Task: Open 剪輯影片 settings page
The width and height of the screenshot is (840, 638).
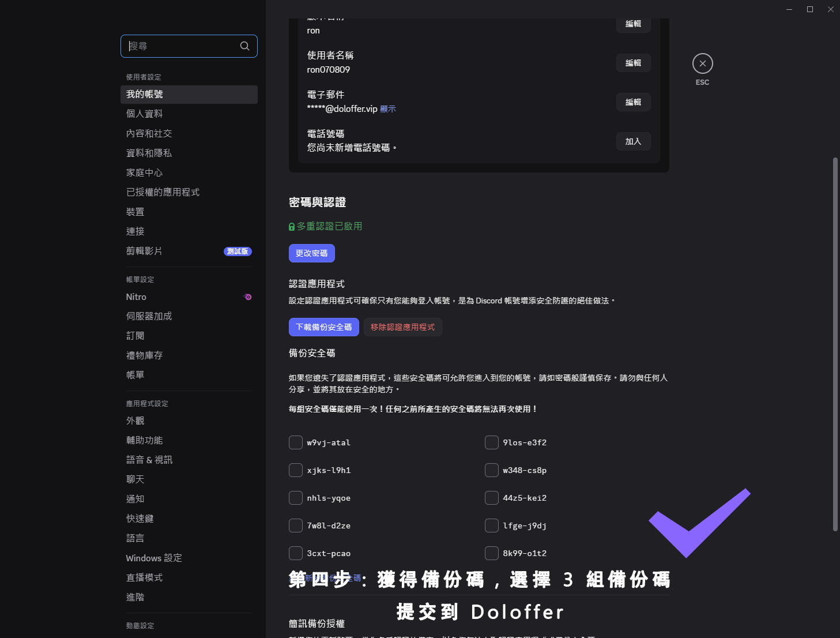Action: (x=189, y=252)
